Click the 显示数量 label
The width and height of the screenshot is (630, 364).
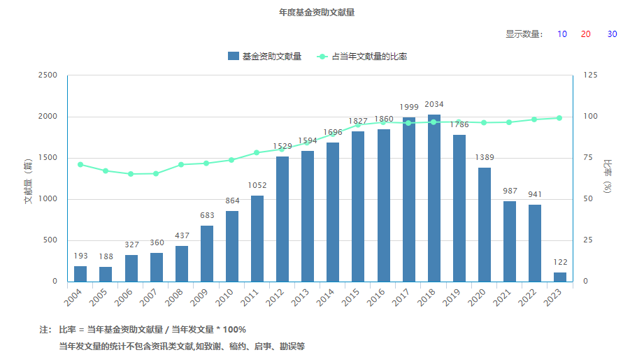(x=524, y=34)
